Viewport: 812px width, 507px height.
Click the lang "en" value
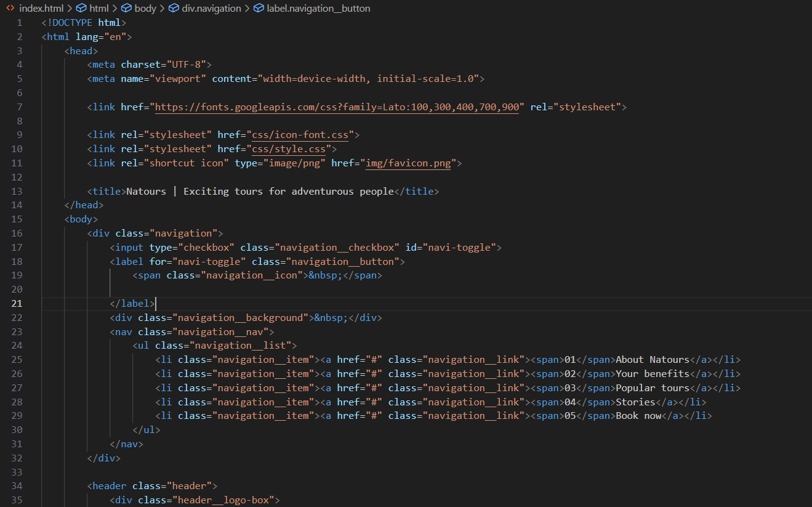(x=115, y=37)
